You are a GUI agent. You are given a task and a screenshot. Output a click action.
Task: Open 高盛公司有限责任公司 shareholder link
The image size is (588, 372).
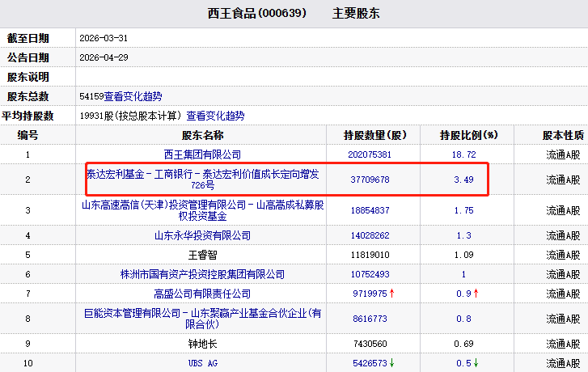click(x=202, y=294)
